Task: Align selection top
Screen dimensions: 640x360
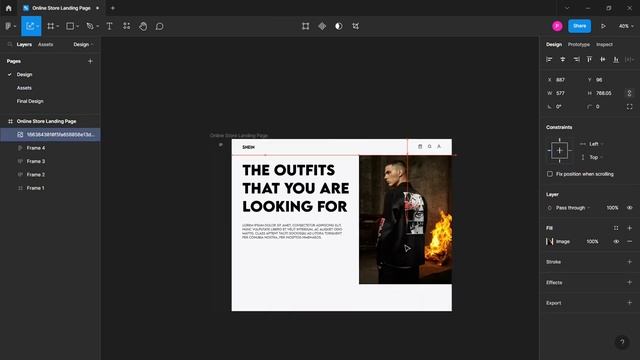Action: [x=589, y=60]
